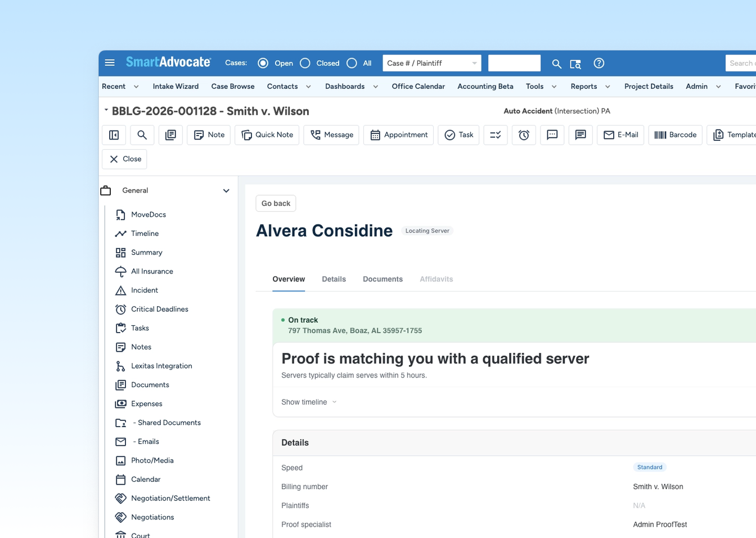
Task: Click the Photo/Media image icon
Action: (120, 460)
